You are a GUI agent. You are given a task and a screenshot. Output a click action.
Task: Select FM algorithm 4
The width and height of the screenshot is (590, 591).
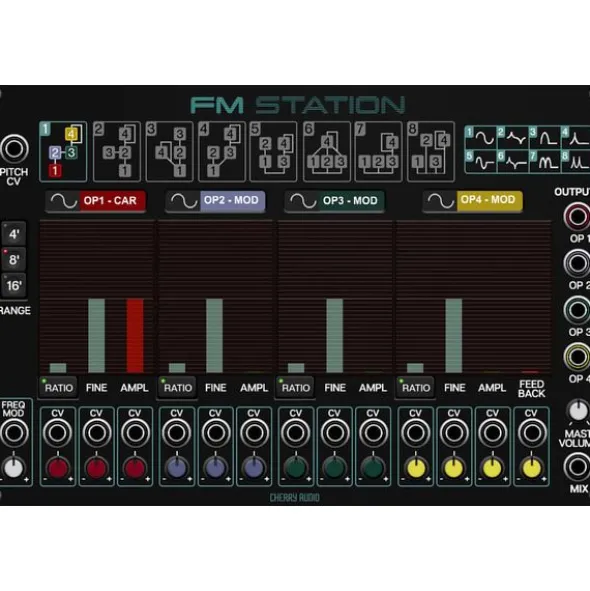222,152
